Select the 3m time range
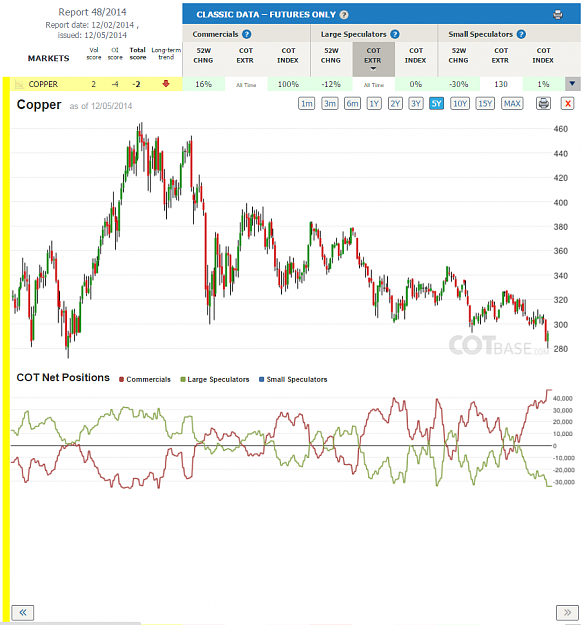The image size is (582, 625). click(330, 104)
